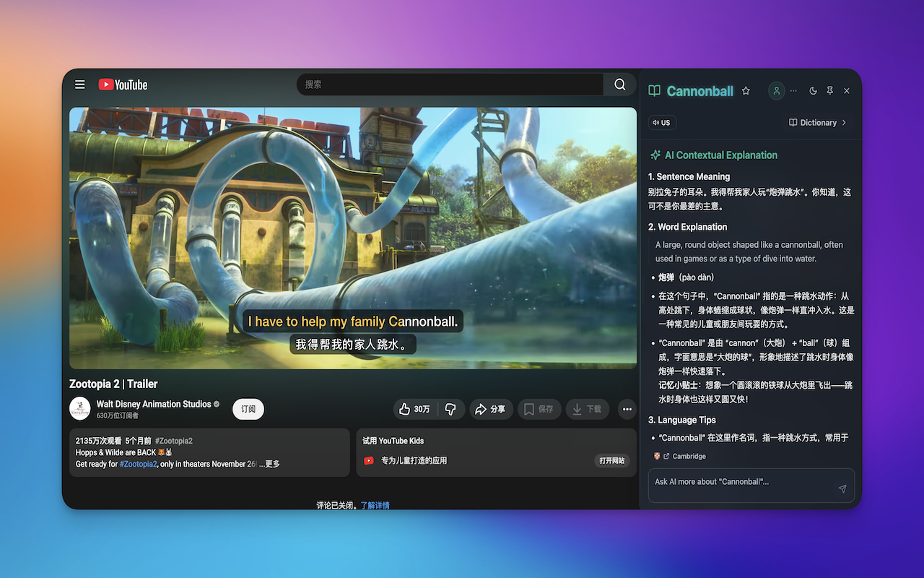Subscribe with the 订阅 button

click(248, 409)
